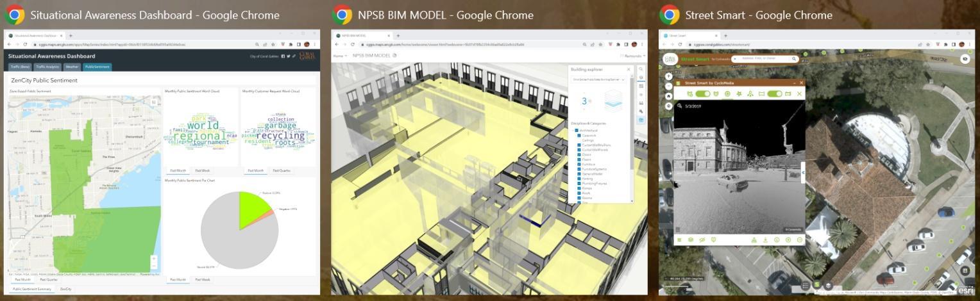
Task: Open layers tool in BIM viewer sidebar
Action: pyautogui.click(x=641, y=77)
